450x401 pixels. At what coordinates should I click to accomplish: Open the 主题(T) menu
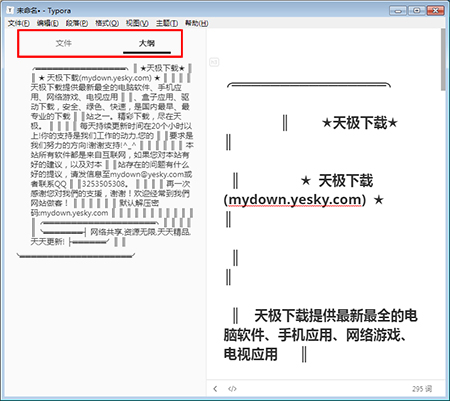click(x=167, y=23)
